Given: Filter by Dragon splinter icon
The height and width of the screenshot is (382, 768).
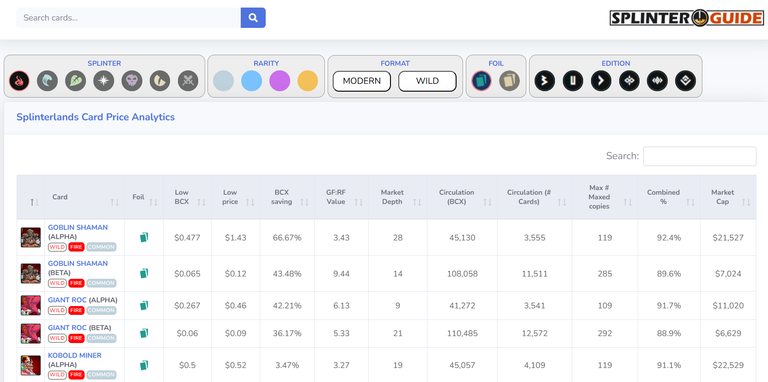Looking at the screenshot, I should (160, 80).
